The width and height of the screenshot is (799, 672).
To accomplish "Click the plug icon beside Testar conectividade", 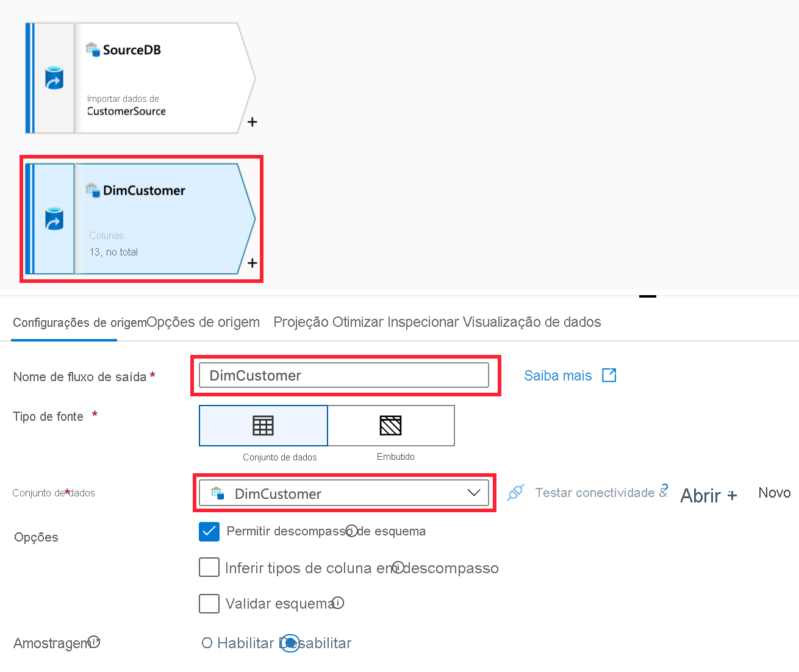I will tap(516, 492).
